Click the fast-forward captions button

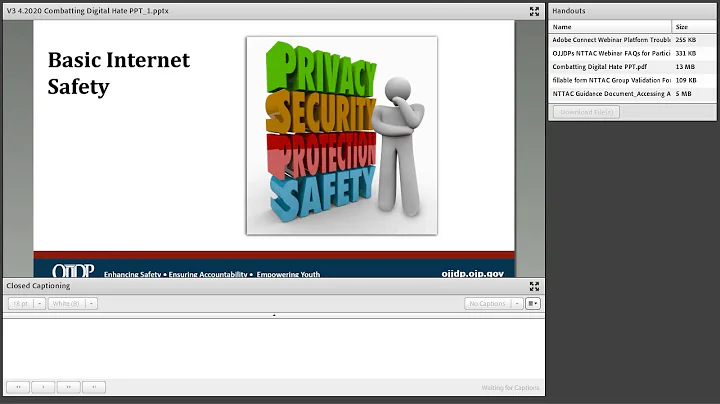pyautogui.click(x=68, y=387)
